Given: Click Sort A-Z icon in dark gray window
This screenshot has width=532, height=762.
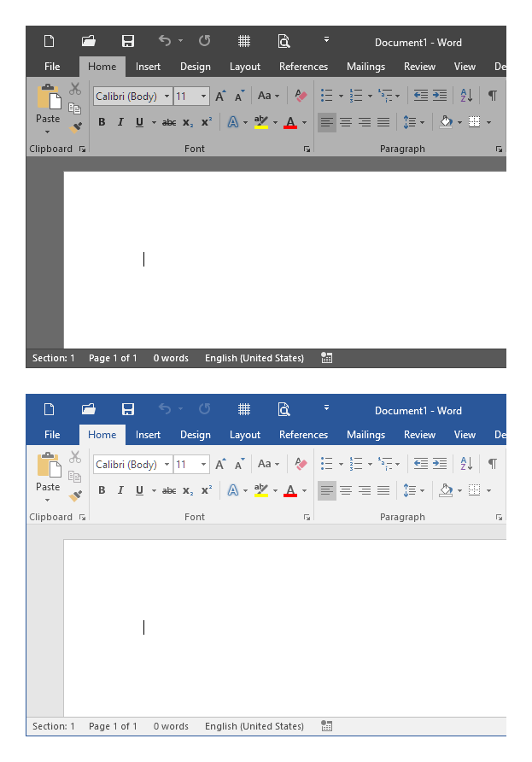Looking at the screenshot, I should click(x=466, y=96).
